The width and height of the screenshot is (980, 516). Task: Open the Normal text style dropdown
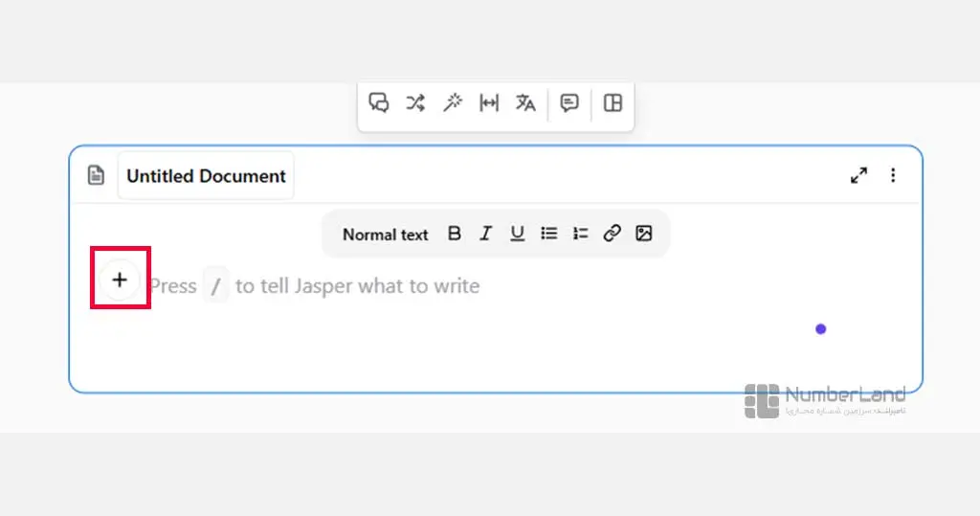click(385, 235)
